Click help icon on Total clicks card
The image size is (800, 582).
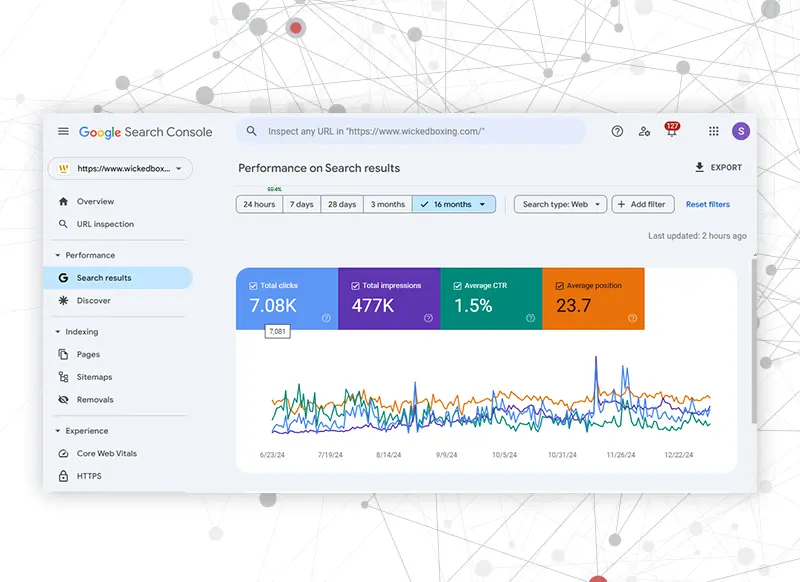(326, 318)
